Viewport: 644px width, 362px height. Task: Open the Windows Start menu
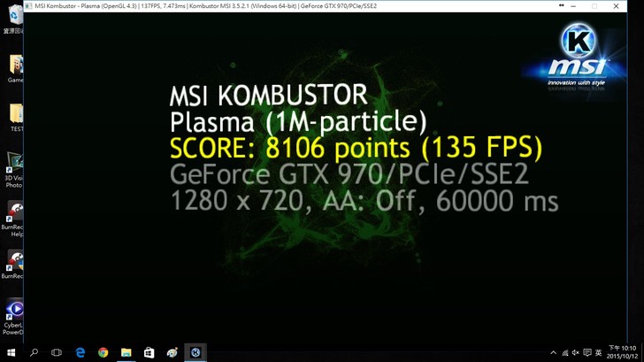(x=11, y=352)
